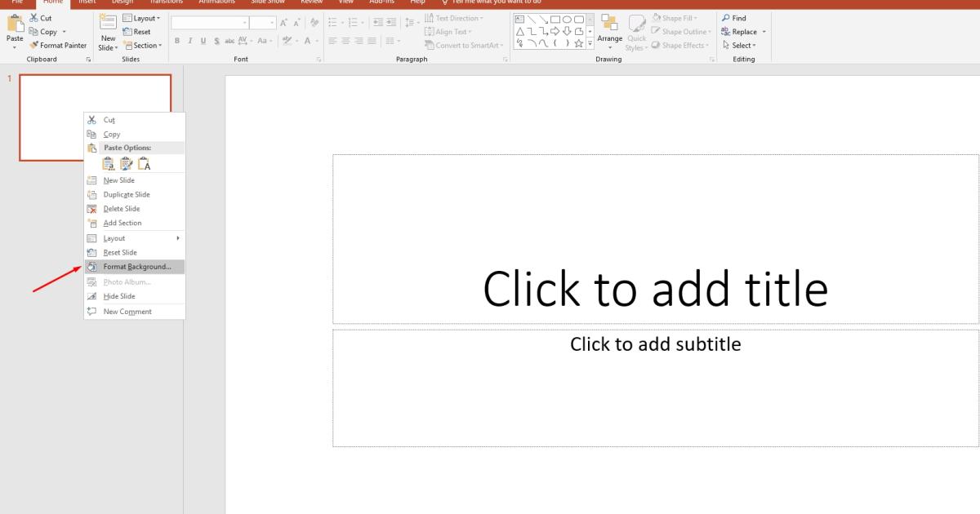This screenshot has width=980, height=514.
Task: Apply center text alignment
Action: pos(345,41)
